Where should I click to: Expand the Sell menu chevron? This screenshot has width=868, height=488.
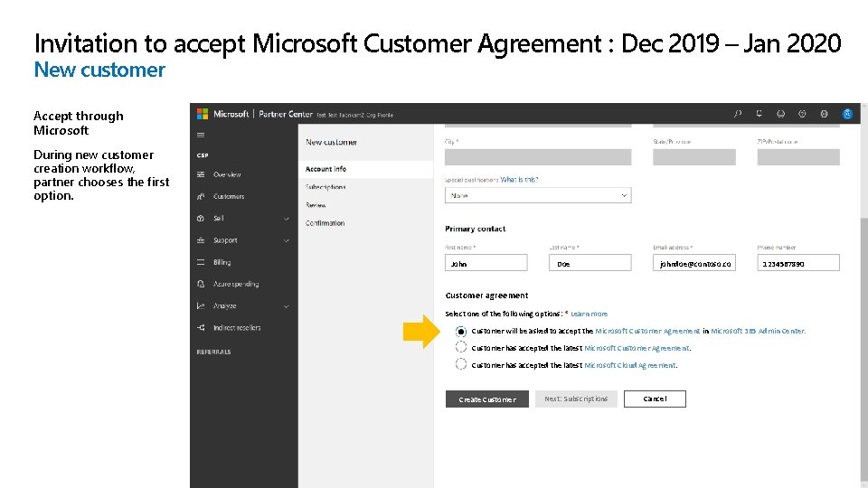tap(287, 219)
